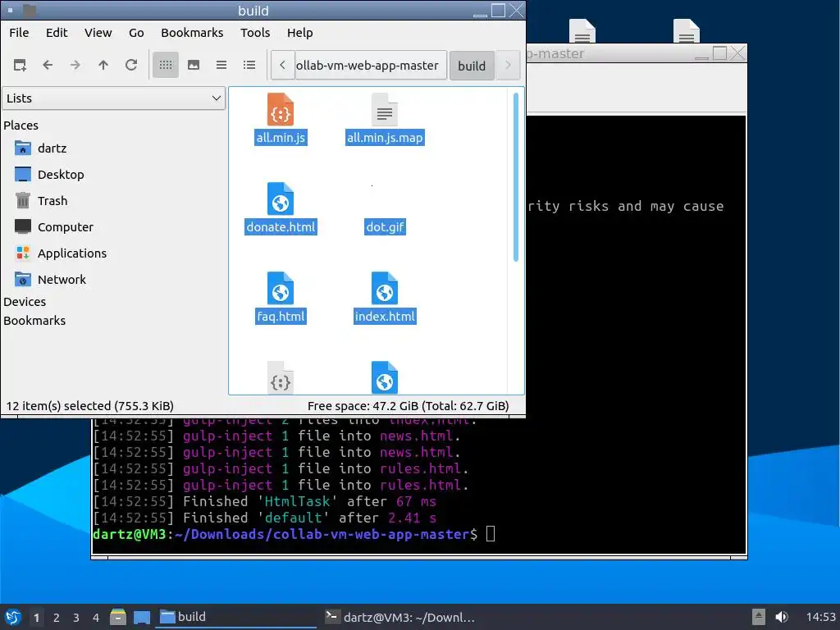Click the selected items status text

tap(90, 406)
